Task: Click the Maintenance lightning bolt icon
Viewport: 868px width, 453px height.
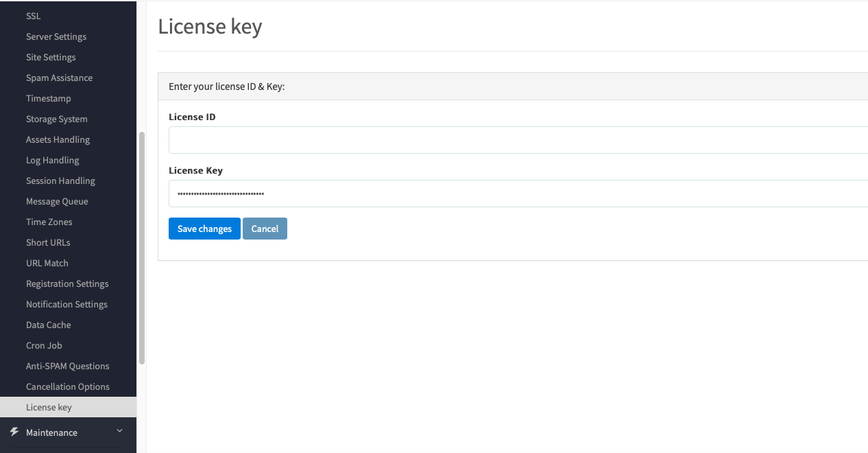Action: point(14,432)
